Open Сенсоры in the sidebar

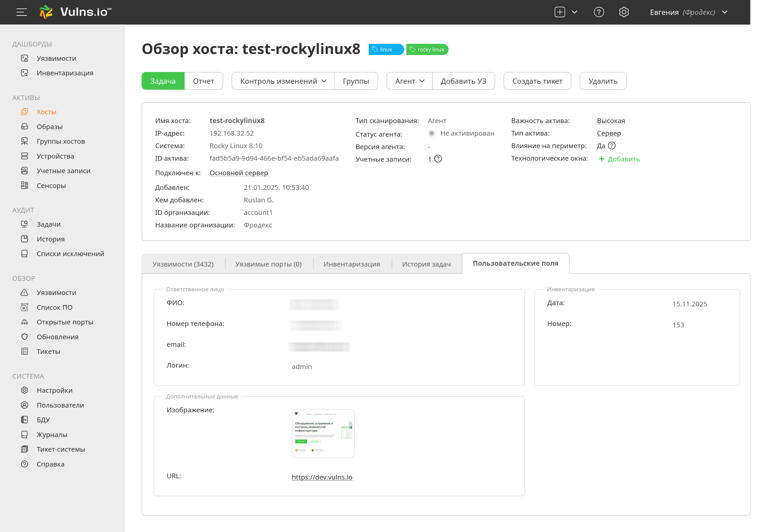coord(51,185)
